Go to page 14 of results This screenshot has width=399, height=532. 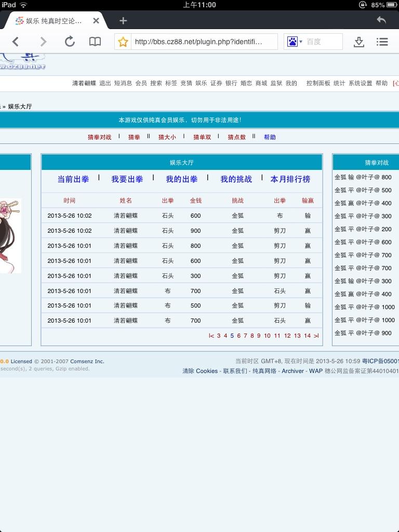[x=308, y=336]
